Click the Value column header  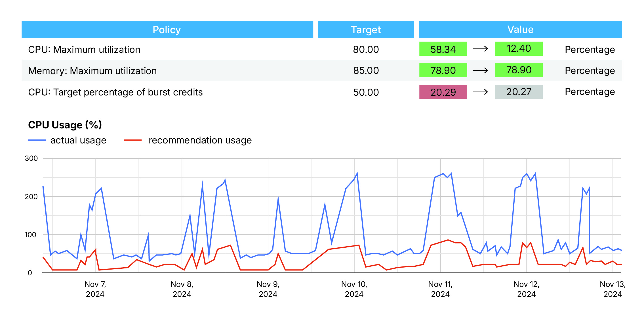pyautogui.click(x=520, y=30)
